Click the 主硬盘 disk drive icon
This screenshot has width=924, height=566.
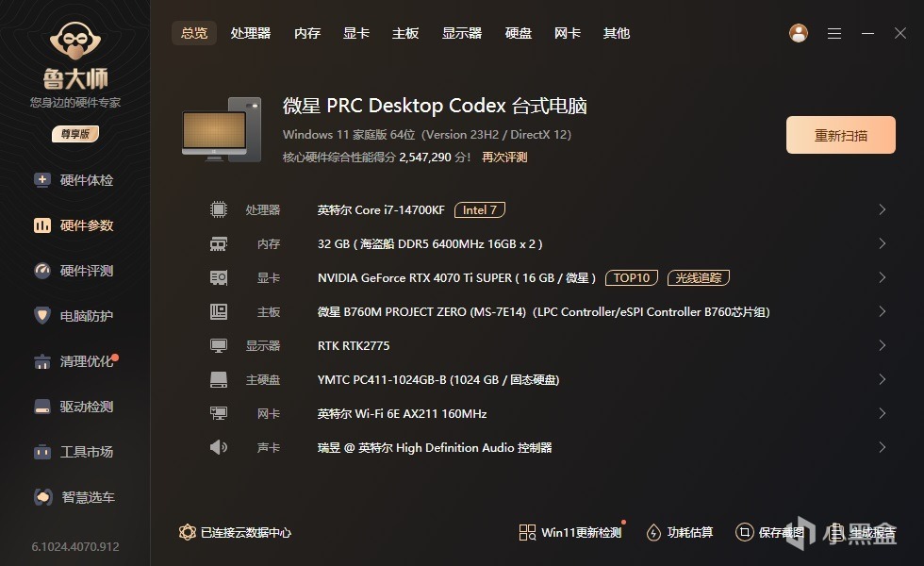point(219,379)
